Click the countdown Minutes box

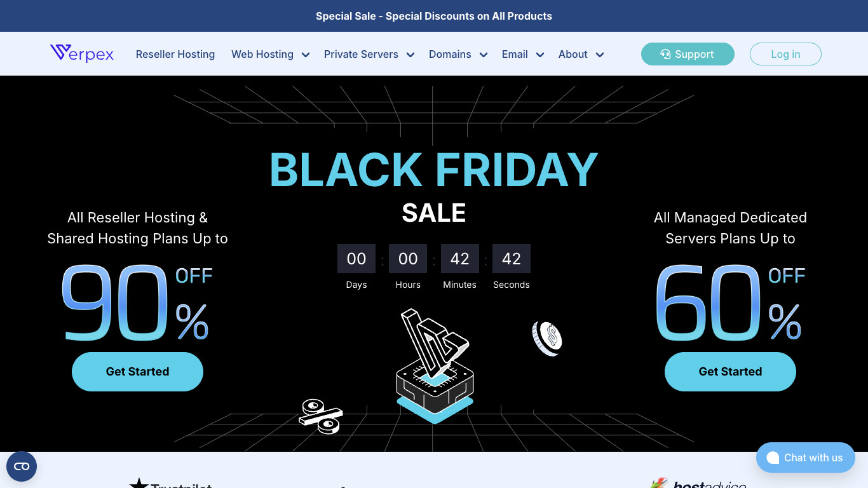point(459,259)
